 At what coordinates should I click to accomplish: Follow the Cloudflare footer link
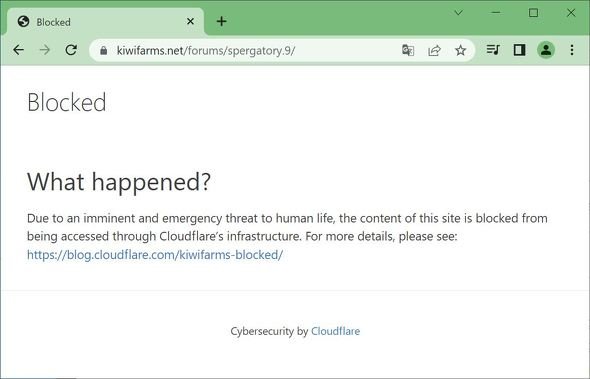click(335, 331)
